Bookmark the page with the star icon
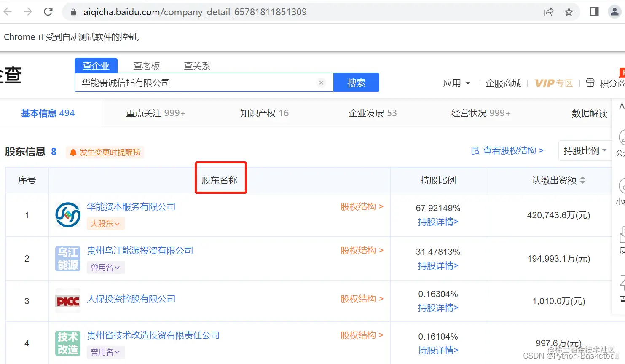 coord(569,12)
